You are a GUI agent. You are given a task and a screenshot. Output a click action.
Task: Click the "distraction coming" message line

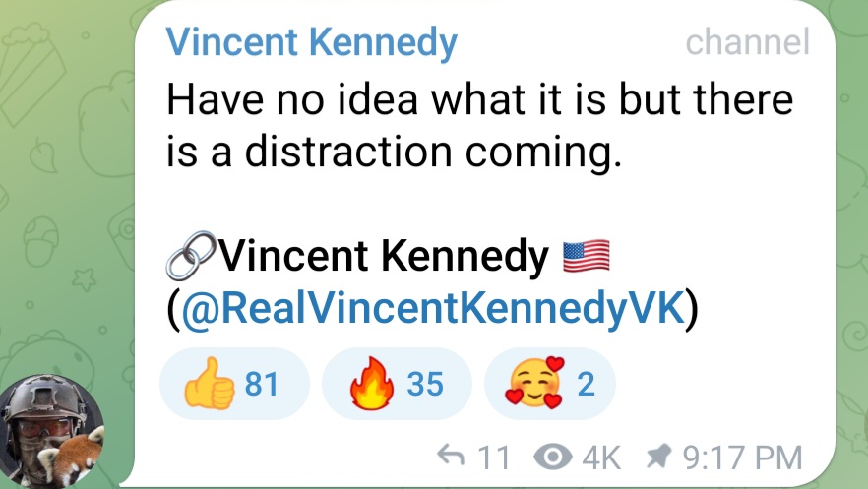point(394,153)
